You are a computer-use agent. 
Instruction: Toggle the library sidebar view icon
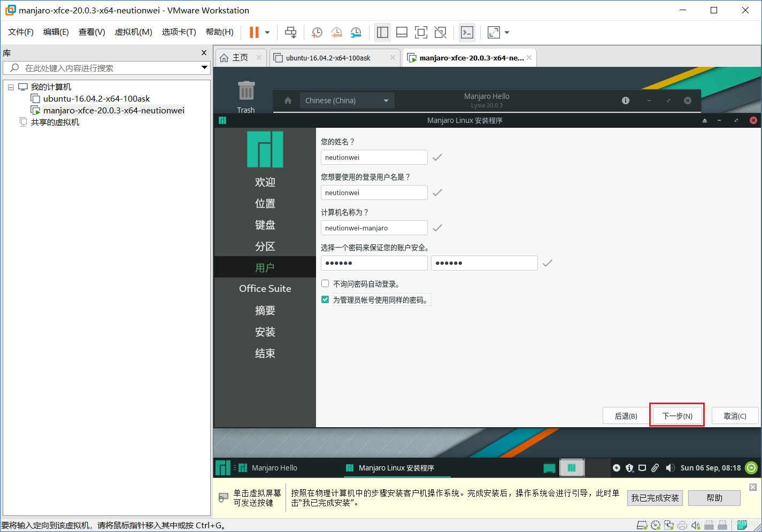click(x=382, y=33)
